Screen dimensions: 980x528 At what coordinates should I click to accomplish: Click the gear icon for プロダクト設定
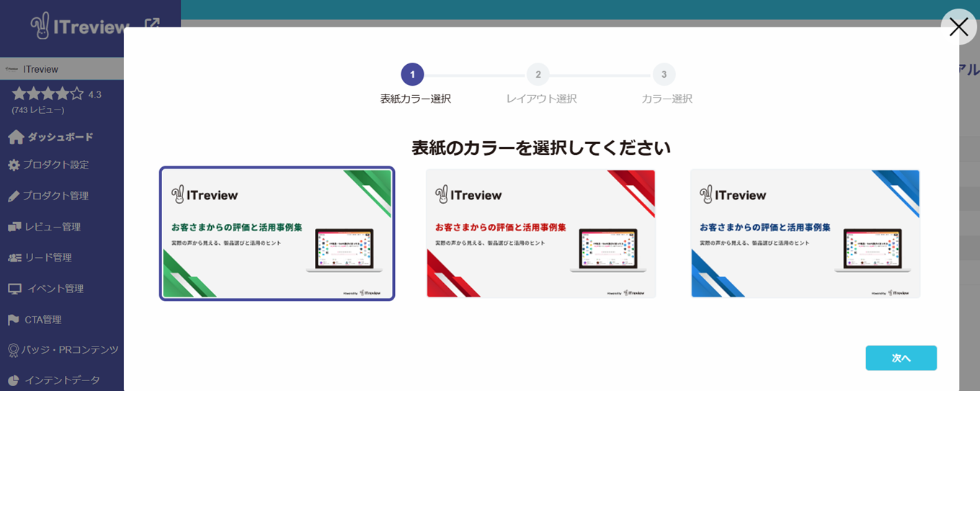(x=14, y=165)
